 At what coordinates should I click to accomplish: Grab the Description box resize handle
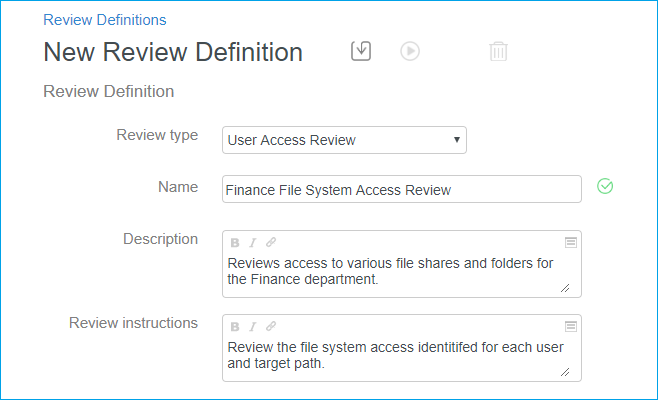click(565, 288)
